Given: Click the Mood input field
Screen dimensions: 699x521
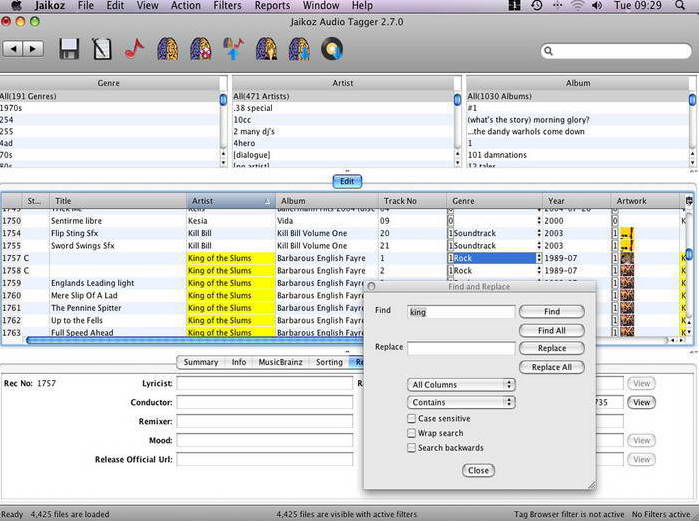Looking at the screenshot, I should point(265,440).
